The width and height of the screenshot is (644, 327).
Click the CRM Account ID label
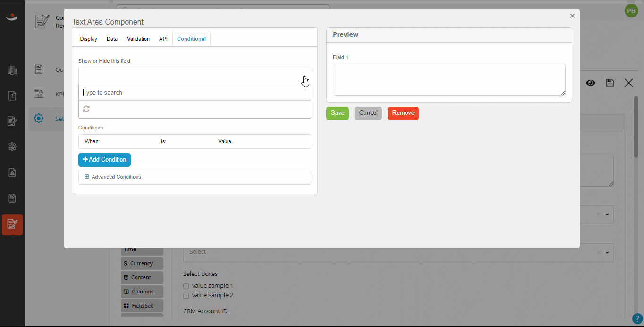pyautogui.click(x=205, y=311)
